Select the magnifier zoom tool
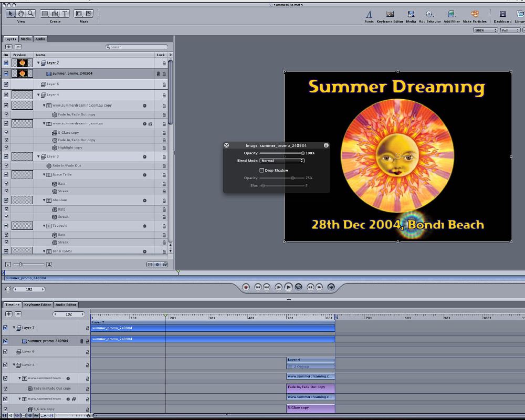 pos(31,14)
